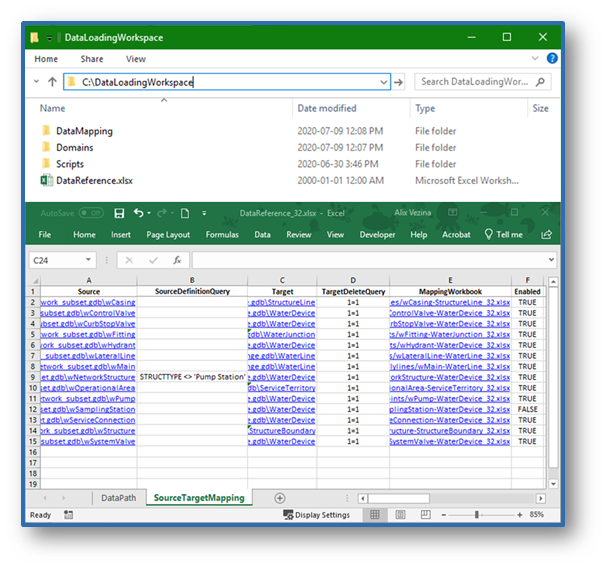Select the Scripts folder
This screenshot has height=569, width=607.
pos(70,164)
